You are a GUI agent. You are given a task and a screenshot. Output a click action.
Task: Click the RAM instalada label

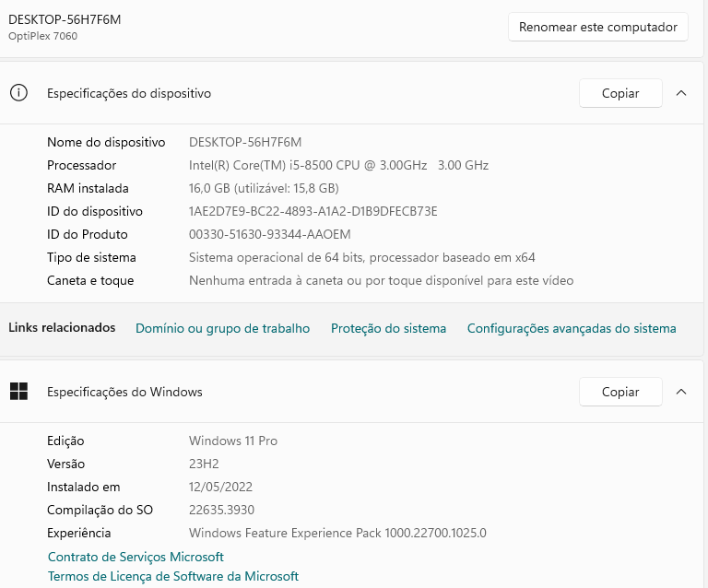tap(88, 188)
